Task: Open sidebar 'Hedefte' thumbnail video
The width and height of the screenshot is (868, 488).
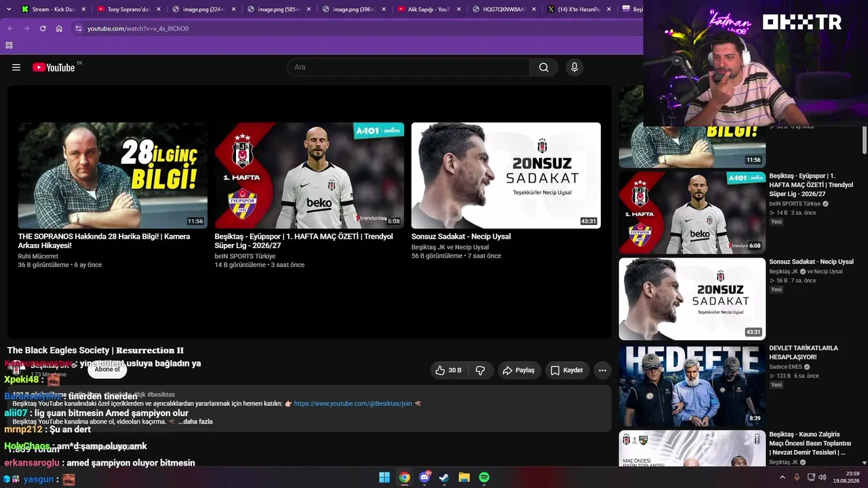Action: 692,386
